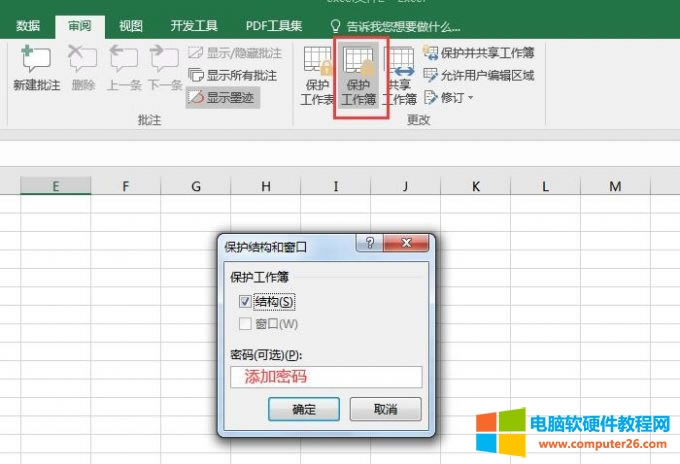Screen dimensions: 680x464
Task: Click 允许用户编辑区域 in the ribbon
Action: point(478,75)
